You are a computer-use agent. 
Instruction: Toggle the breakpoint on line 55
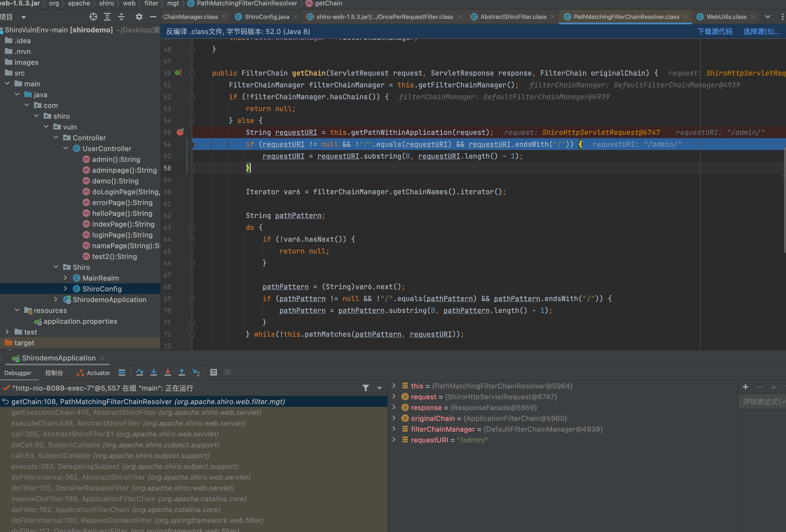(x=180, y=132)
